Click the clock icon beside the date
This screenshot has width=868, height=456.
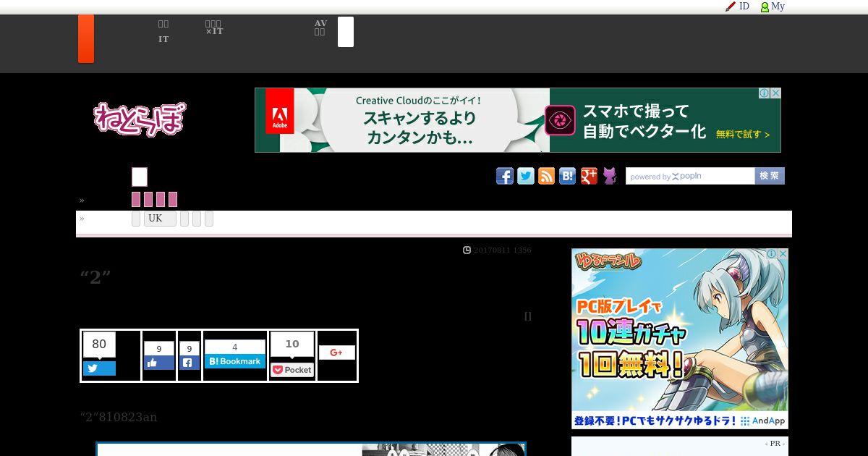click(467, 250)
